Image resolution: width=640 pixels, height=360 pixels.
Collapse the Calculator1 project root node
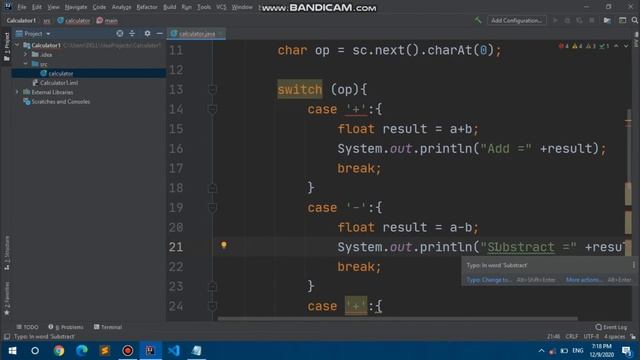pyautogui.click(x=17, y=45)
